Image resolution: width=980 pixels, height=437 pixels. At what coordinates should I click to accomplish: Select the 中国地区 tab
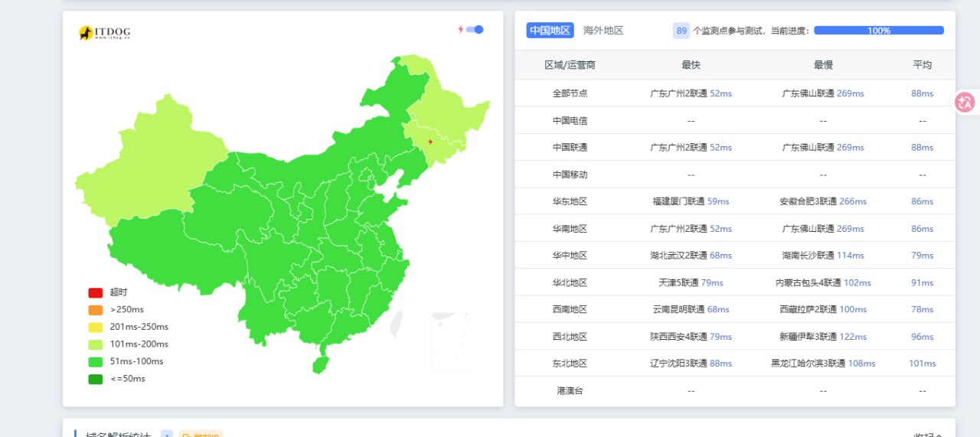550,31
